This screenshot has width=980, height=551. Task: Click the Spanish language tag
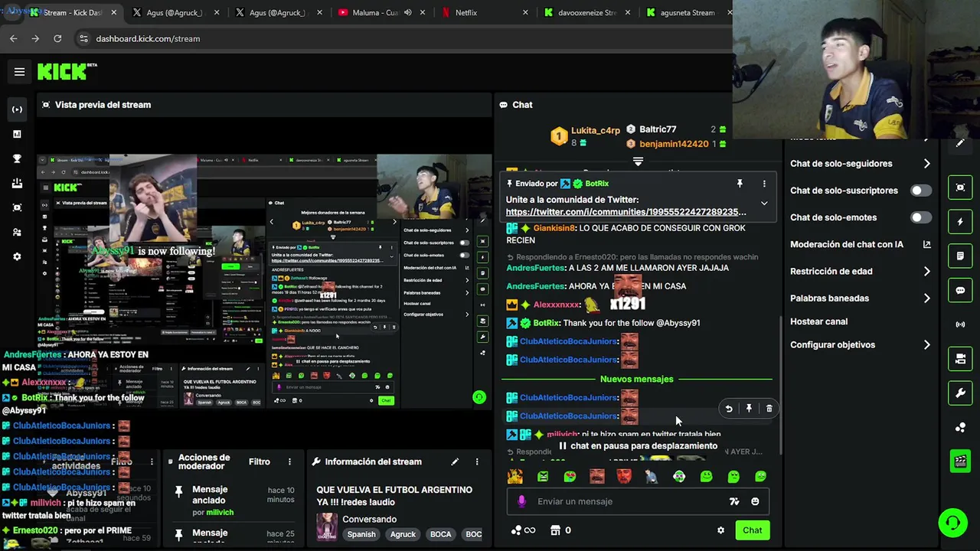pyautogui.click(x=361, y=534)
